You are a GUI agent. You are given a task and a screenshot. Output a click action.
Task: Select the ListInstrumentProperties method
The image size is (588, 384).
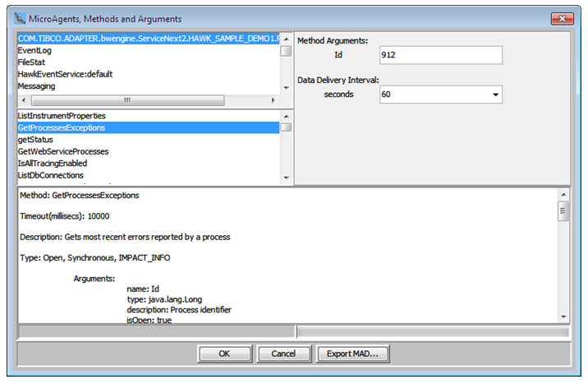pos(149,116)
